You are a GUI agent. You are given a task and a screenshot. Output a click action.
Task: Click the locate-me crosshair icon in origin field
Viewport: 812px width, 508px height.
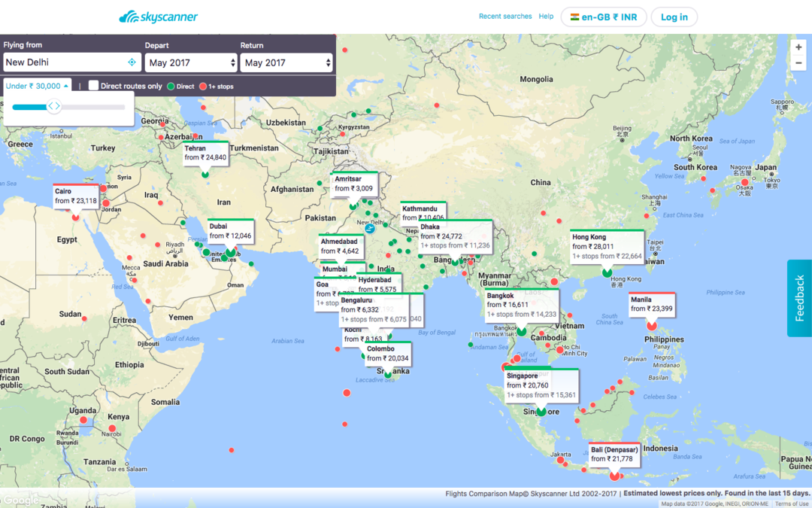click(132, 62)
